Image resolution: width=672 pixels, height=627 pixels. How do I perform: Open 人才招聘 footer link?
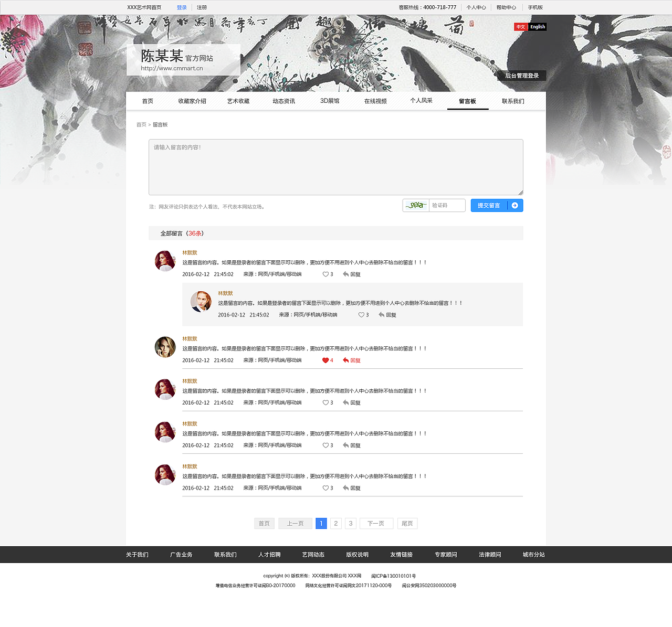[x=269, y=555]
